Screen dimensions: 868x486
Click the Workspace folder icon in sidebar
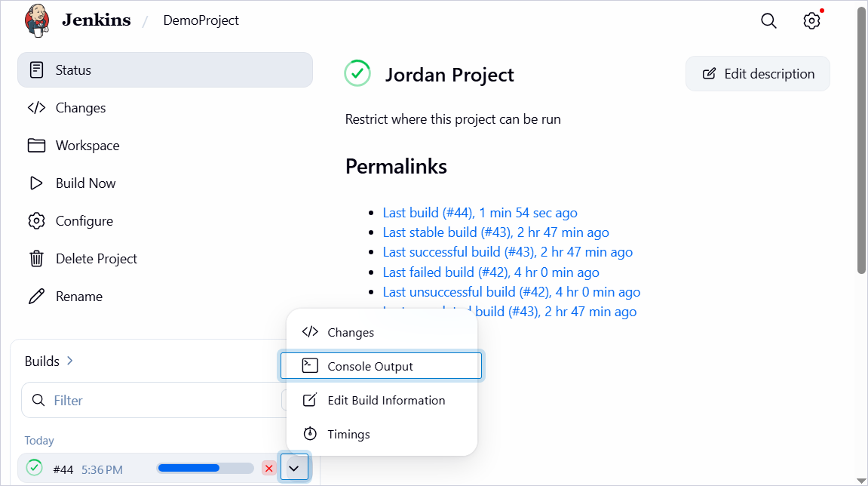36,145
